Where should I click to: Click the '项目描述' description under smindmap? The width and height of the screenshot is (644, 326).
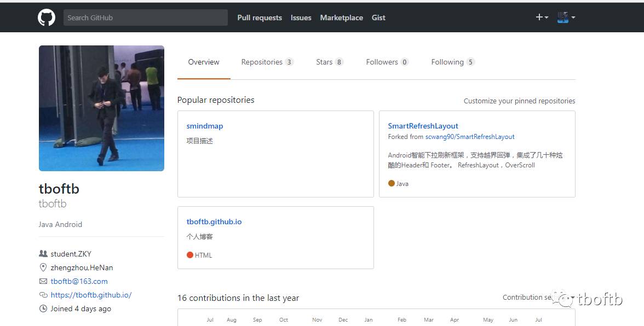coord(199,141)
